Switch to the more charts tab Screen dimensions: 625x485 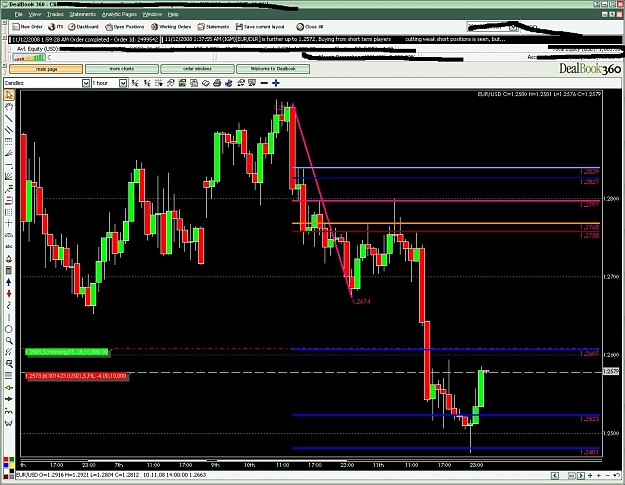coord(122,69)
